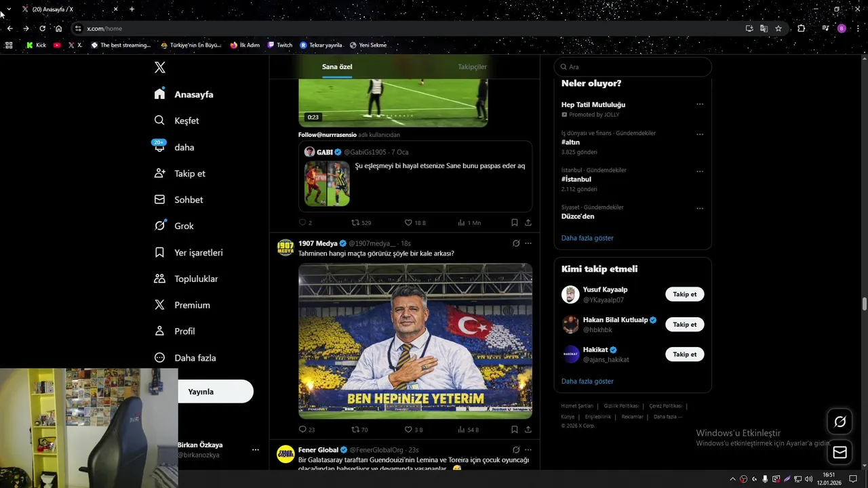Screen dimensions: 868x488
Task: Open the Kick bookmark
Action: coord(36,45)
